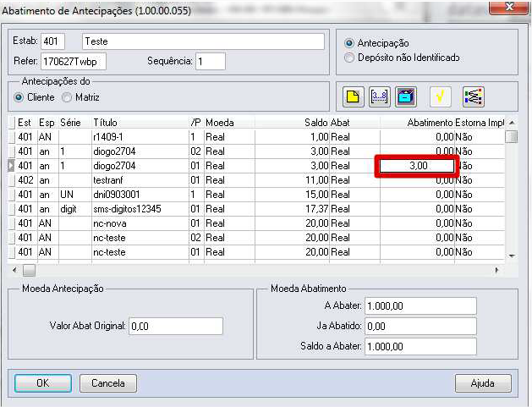Click the Ja Abatido field
The image size is (532, 407).
[x=420, y=327]
